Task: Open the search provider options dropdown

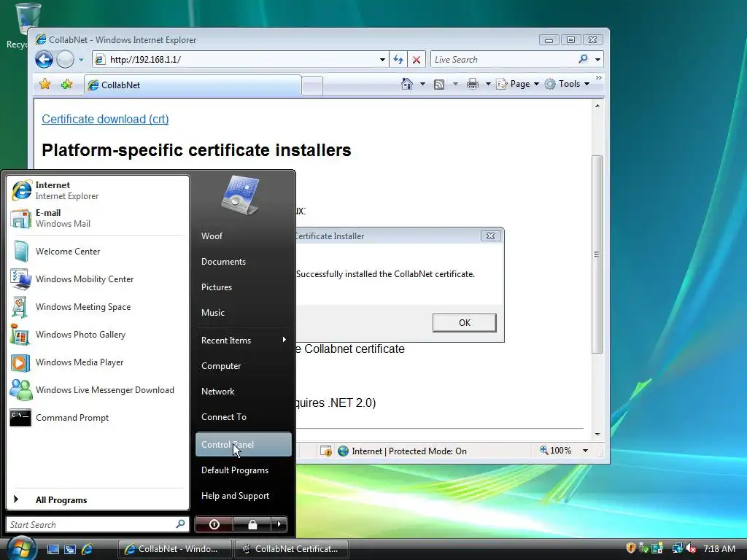Action: point(597,60)
